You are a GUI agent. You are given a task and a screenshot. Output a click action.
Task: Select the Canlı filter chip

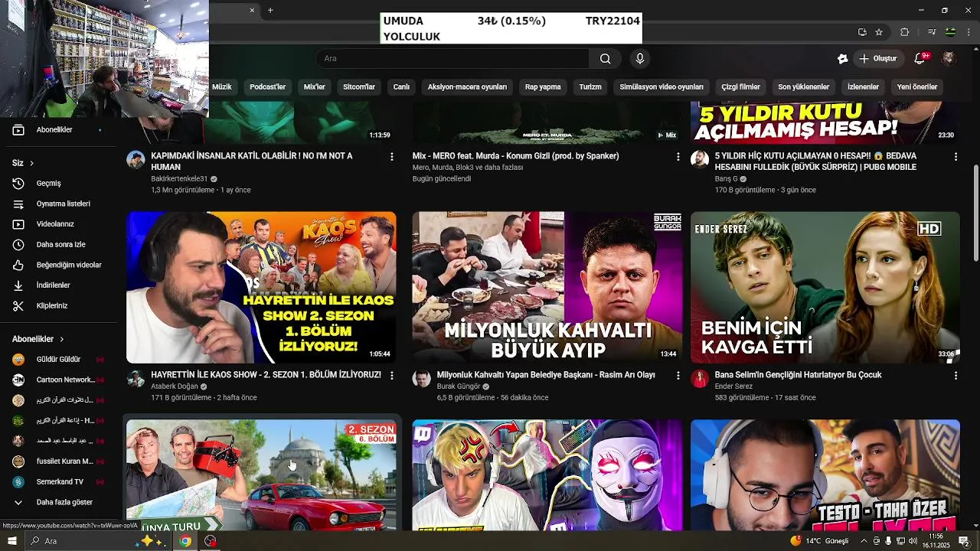pyautogui.click(x=402, y=87)
